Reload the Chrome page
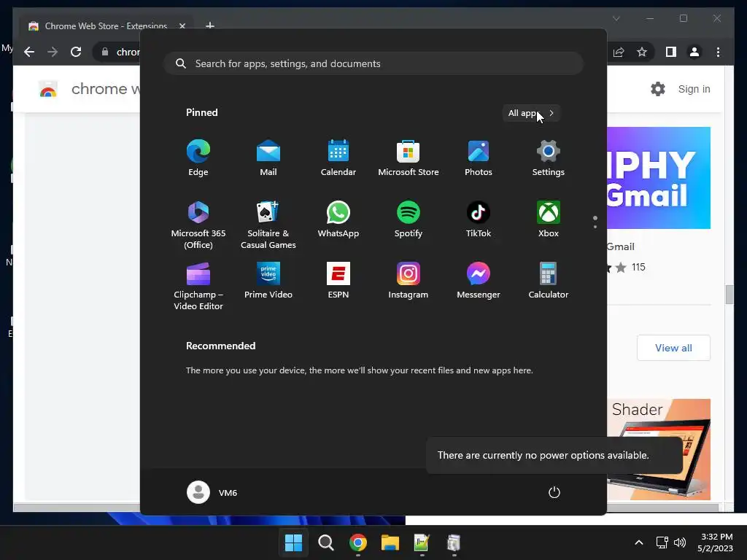This screenshot has height=560, width=747. (x=76, y=52)
